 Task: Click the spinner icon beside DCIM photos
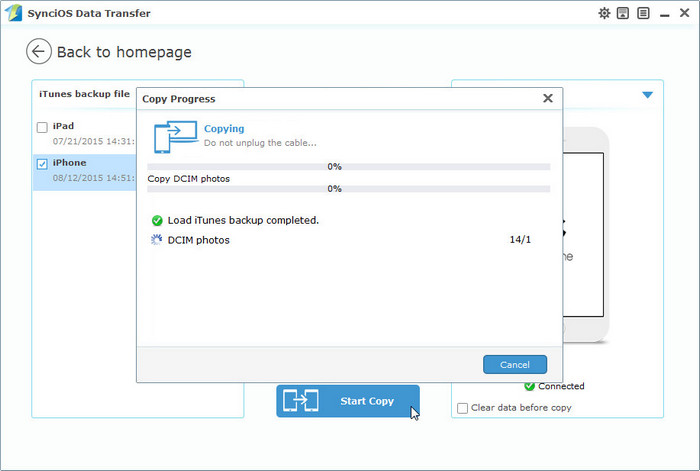157,240
